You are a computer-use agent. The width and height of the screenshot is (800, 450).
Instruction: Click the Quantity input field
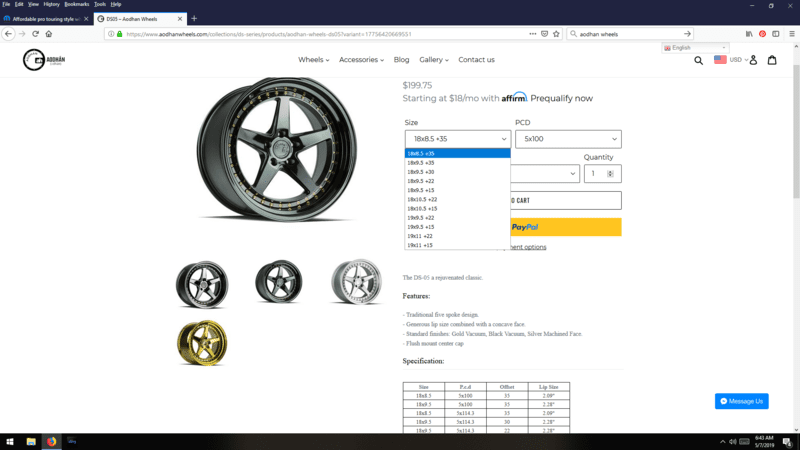pos(603,173)
